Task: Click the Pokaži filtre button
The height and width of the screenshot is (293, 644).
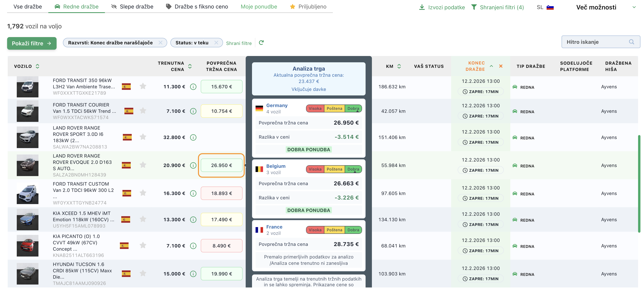Action: pos(32,44)
